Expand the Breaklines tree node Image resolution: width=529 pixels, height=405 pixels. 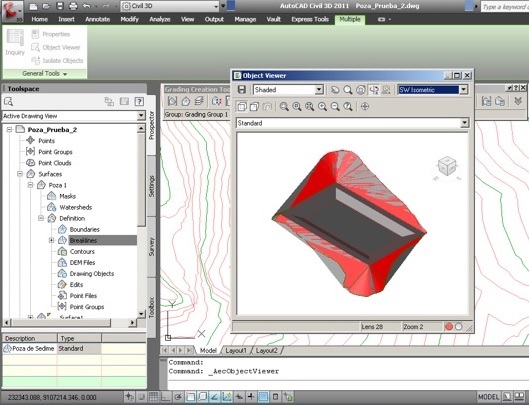pyautogui.click(x=51, y=240)
